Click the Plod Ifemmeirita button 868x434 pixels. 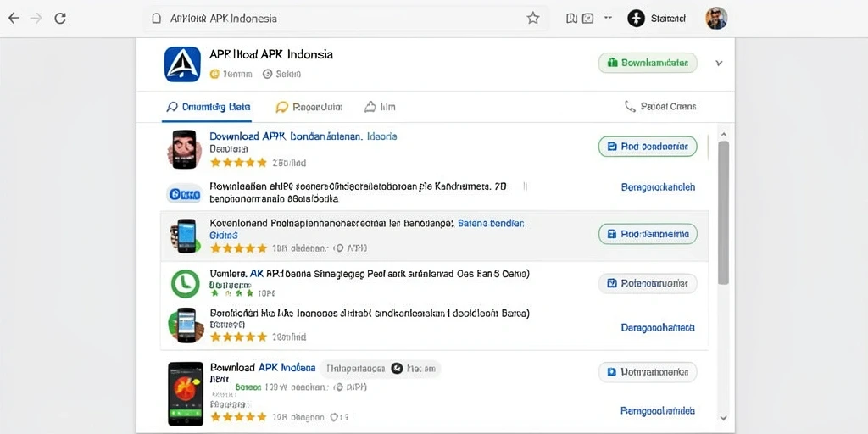coord(648,234)
